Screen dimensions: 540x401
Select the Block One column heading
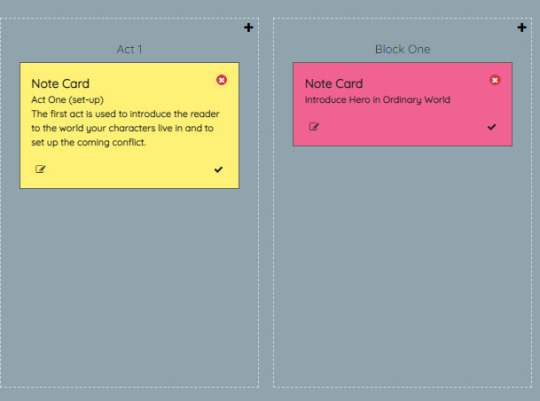403,49
